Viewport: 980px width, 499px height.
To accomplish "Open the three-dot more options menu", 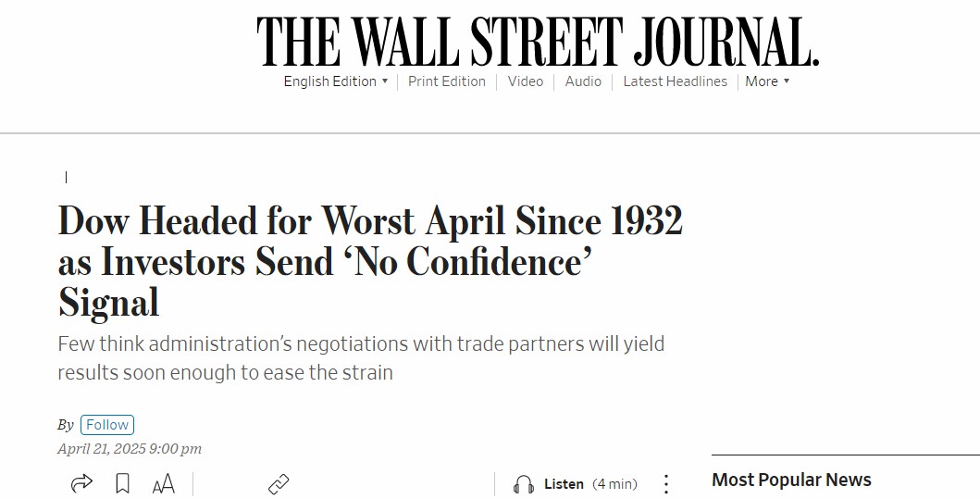I will coord(665,483).
